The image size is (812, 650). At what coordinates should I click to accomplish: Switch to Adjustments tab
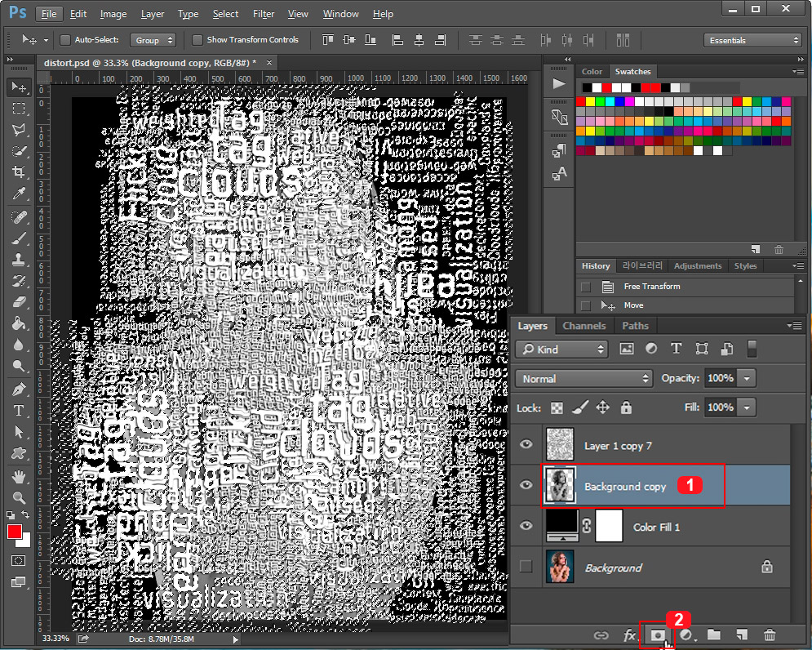pyautogui.click(x=698, y=266)
